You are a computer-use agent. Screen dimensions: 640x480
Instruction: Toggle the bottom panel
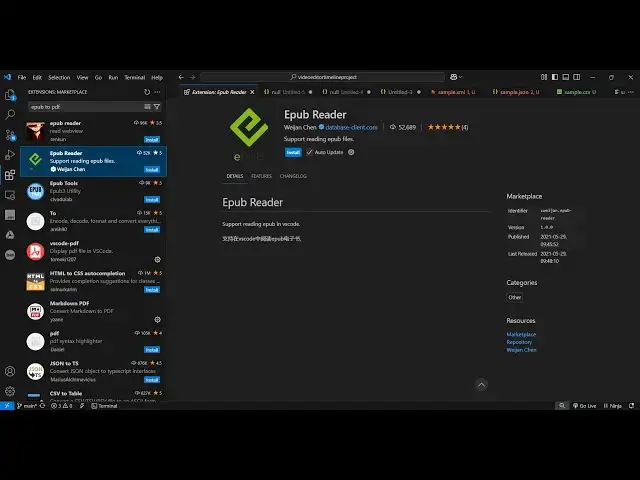point(566,77)
